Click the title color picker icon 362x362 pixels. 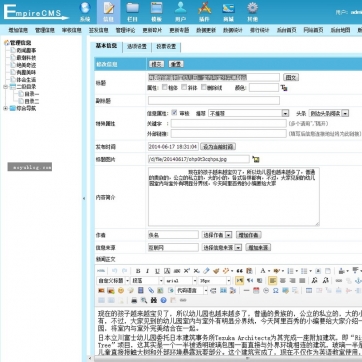pos(284,88)
